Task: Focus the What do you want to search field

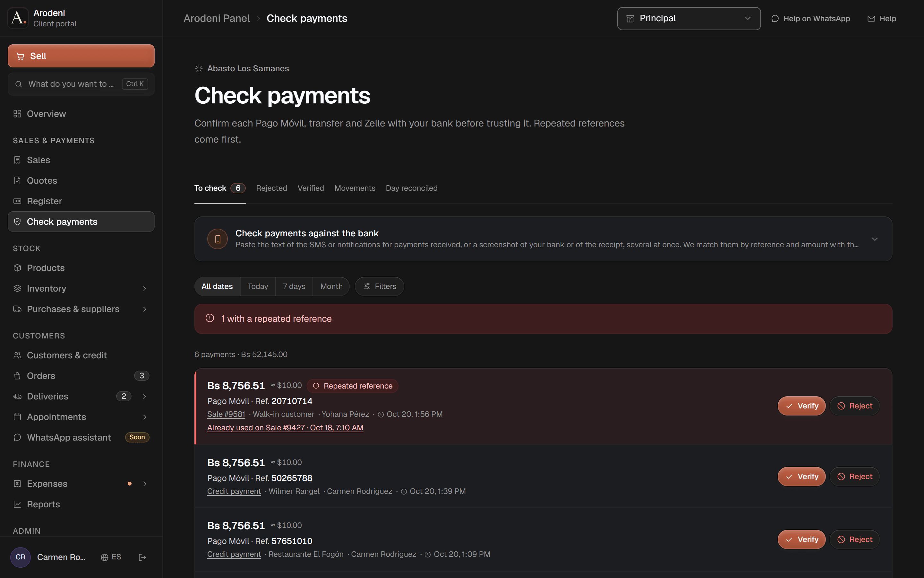Action: (81, 84)
